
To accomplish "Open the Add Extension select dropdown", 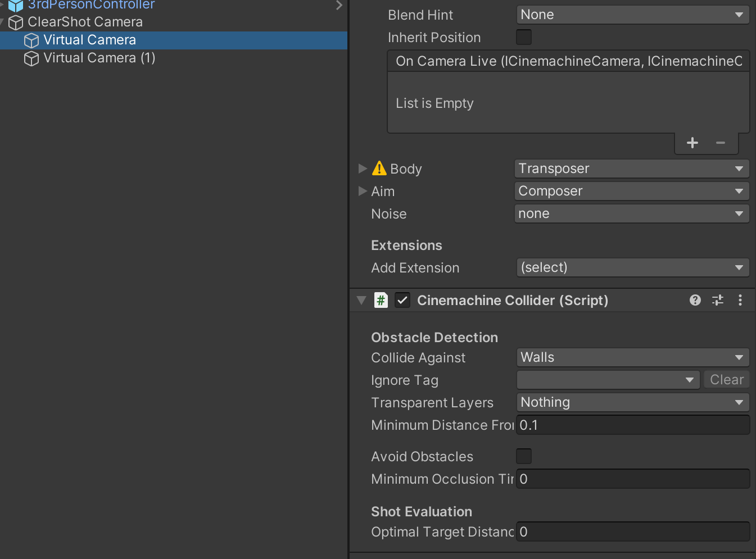I will (x=632, y=267).
